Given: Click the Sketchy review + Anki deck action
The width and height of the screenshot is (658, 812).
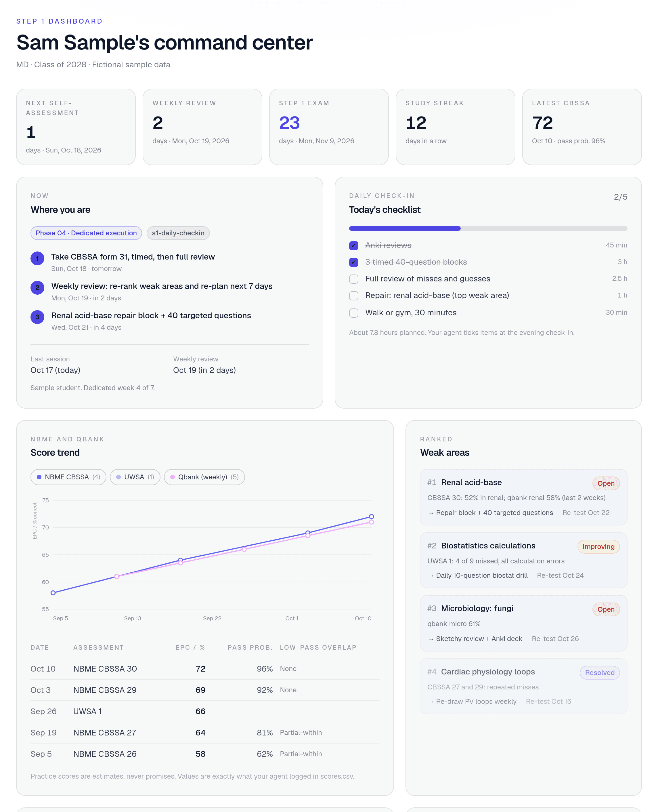Looking at the screenshot, I should click(x=475, y=639).
